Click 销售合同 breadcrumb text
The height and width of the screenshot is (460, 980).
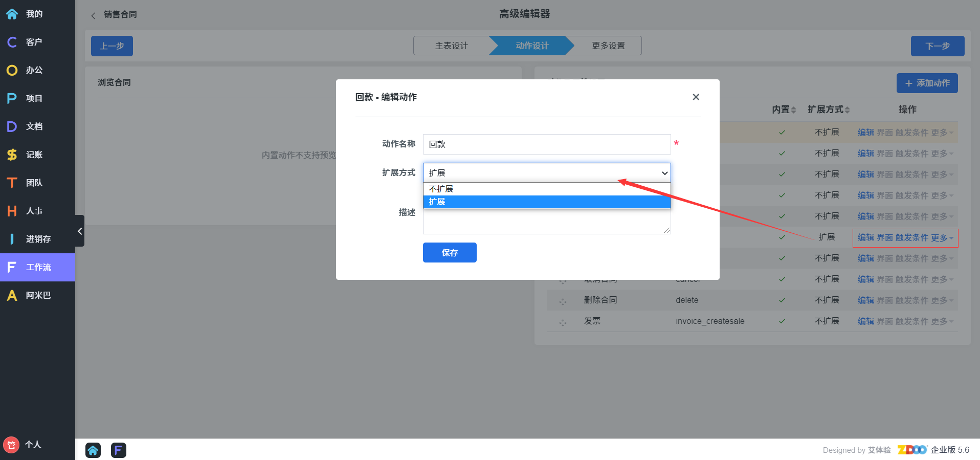pyautogui.click(x=120, y=14)
